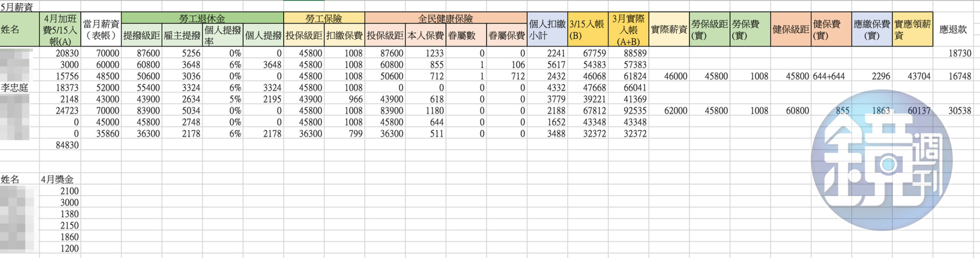Select the 實應領薪資 header cell
The width and height of the screenshot is (980, 258).
(912, 29)
